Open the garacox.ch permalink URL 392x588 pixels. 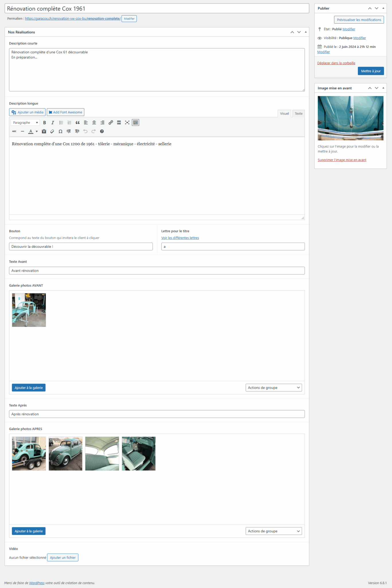73,19
